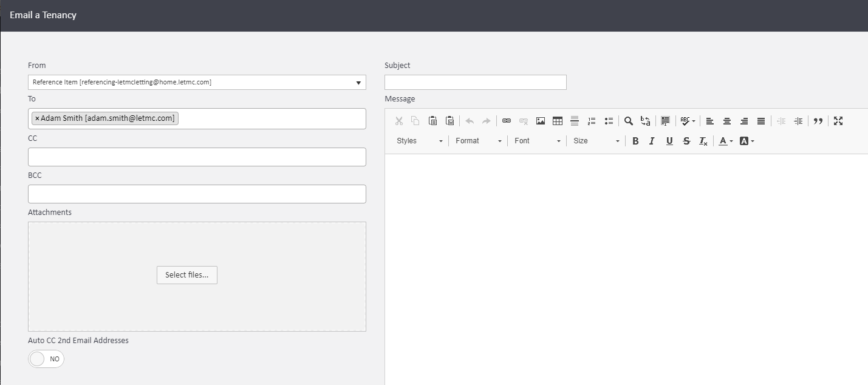Open the Font dropdown
Image resolution: width=868 pixels, height=385 pixels.
[x=537, y=141]
